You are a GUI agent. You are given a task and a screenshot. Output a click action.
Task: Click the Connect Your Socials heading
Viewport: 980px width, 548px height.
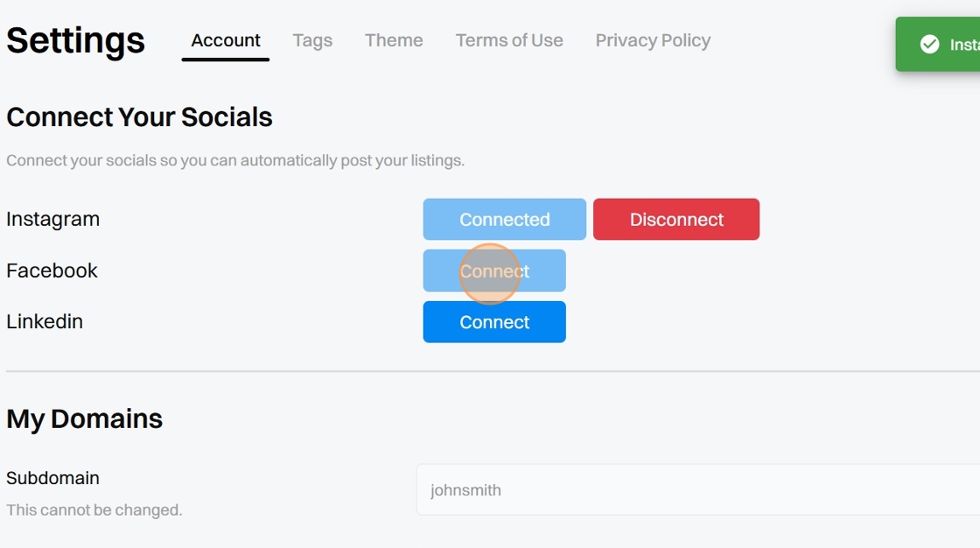tap(139, 116)
